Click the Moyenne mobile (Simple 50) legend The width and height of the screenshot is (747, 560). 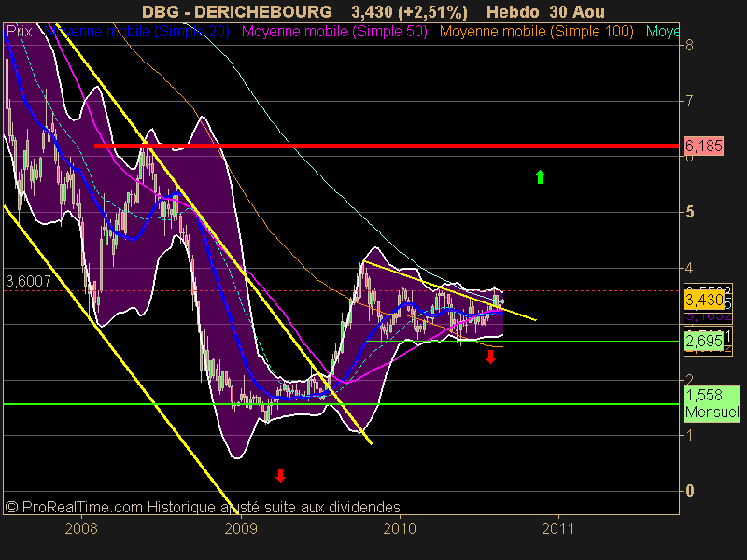coord(334,32)
